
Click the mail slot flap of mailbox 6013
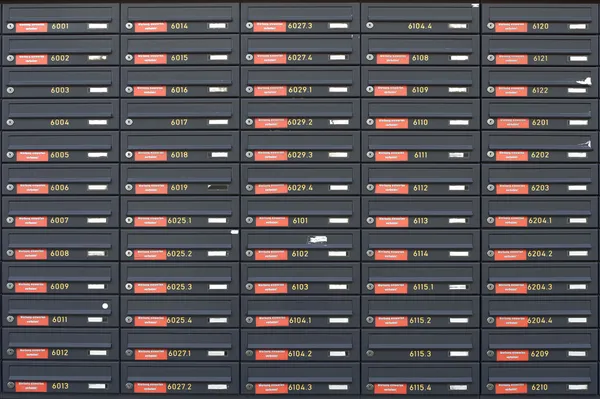(60, 373)
